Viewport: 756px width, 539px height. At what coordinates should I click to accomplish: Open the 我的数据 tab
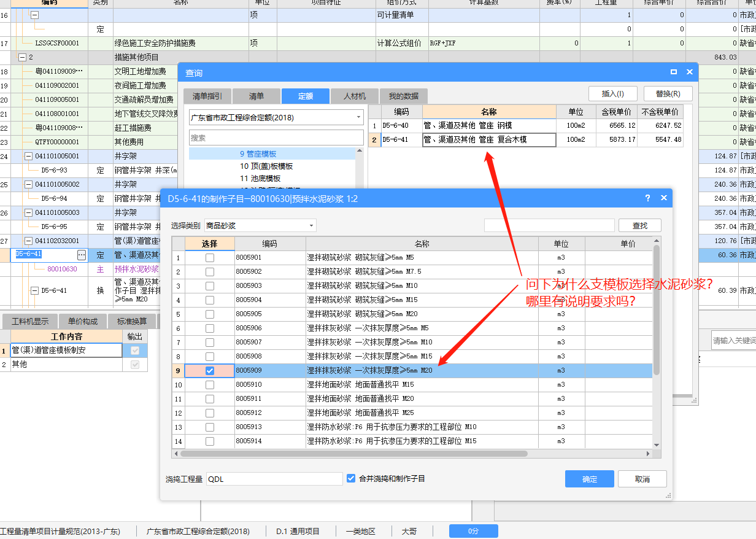coord(403,96)
